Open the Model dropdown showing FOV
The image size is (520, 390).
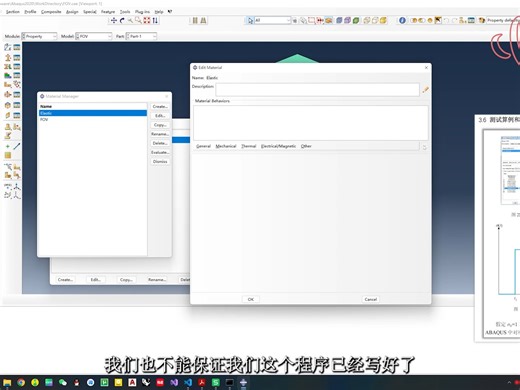pyautogui.click(x=94, y=36)
